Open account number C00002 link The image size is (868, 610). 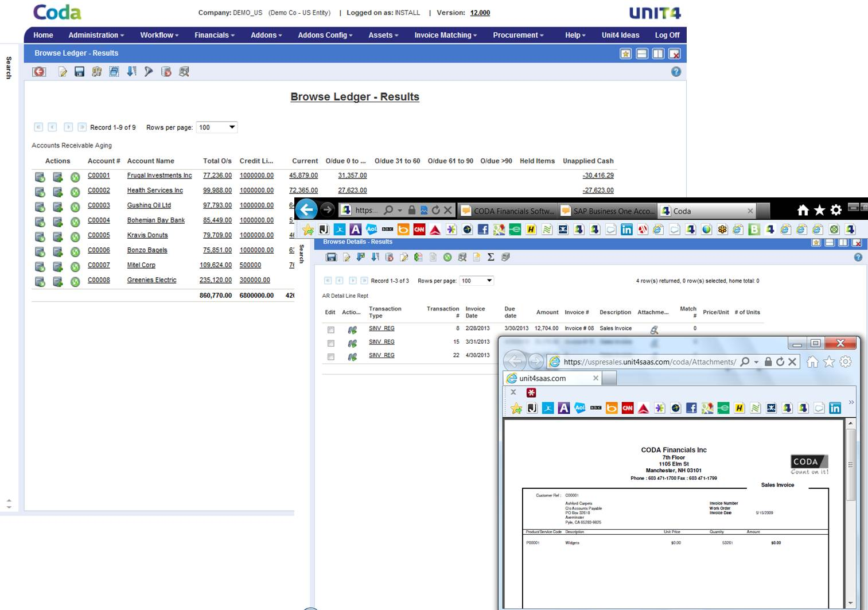[99, 191]
